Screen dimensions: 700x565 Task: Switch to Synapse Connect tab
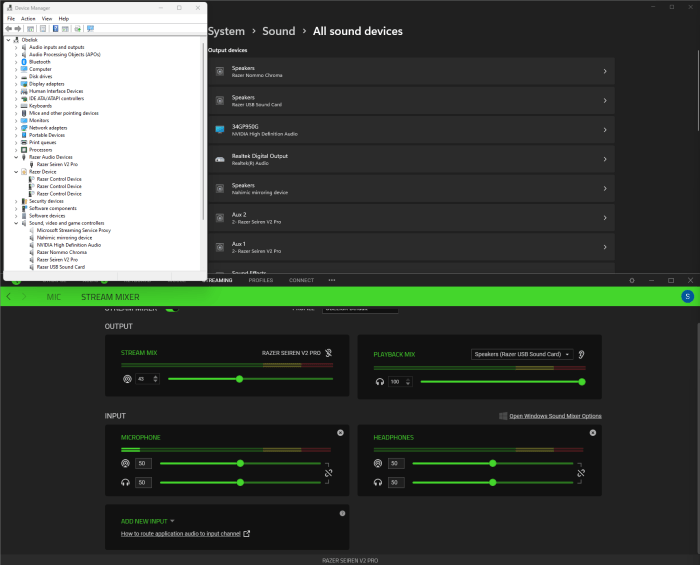point(301,280)
